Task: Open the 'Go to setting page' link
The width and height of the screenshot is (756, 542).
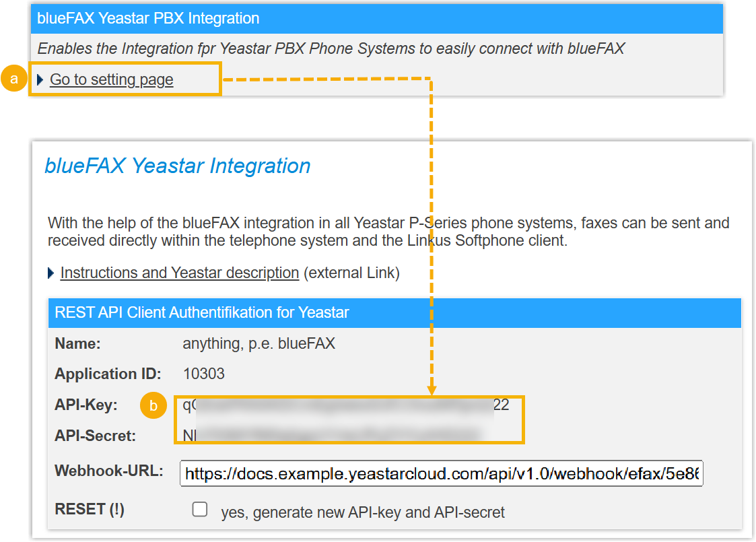Action: pyautogui.click(x=111, y=79)
